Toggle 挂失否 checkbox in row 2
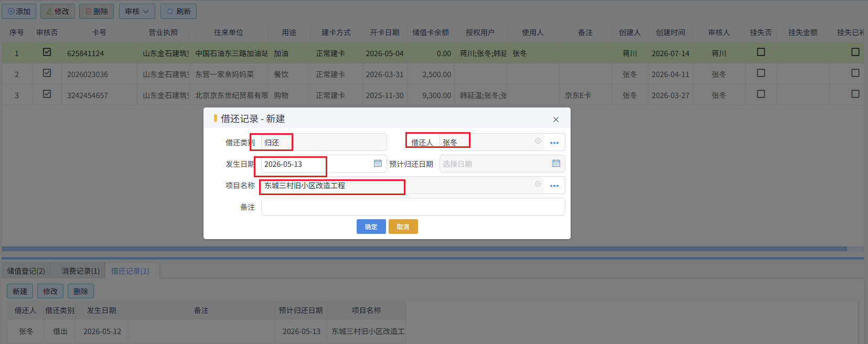Image resolution: width=868 pixels, height=344 pixels. pos(761,73)
